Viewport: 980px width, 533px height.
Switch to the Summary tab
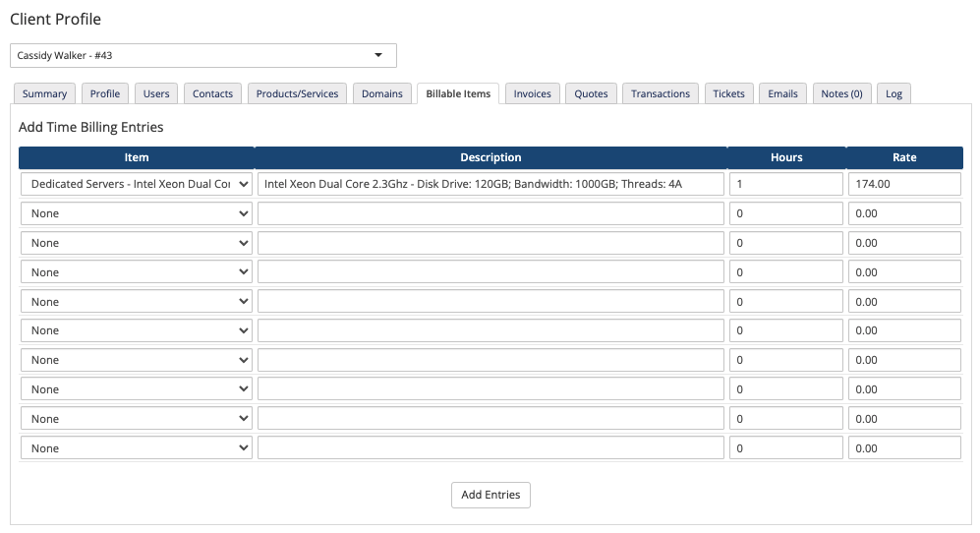(44, 93)
